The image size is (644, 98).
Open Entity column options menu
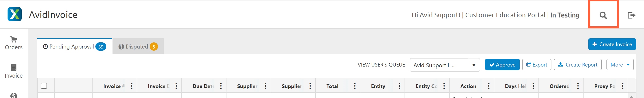coord(399,86)
